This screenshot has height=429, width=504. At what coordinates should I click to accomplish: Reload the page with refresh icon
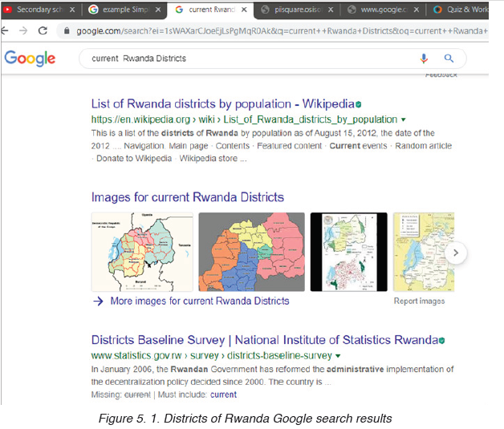43,30
